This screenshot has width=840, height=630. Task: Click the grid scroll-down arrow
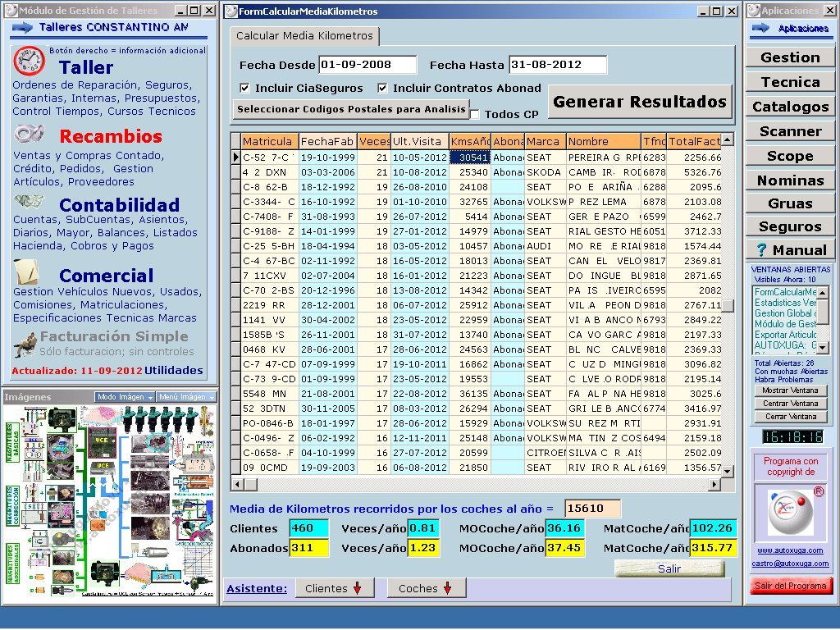point(727,471)
